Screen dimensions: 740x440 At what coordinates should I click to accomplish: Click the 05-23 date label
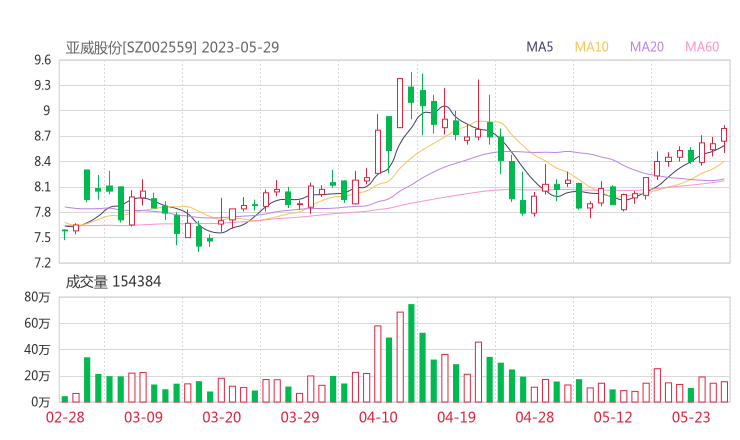point(691,417)
